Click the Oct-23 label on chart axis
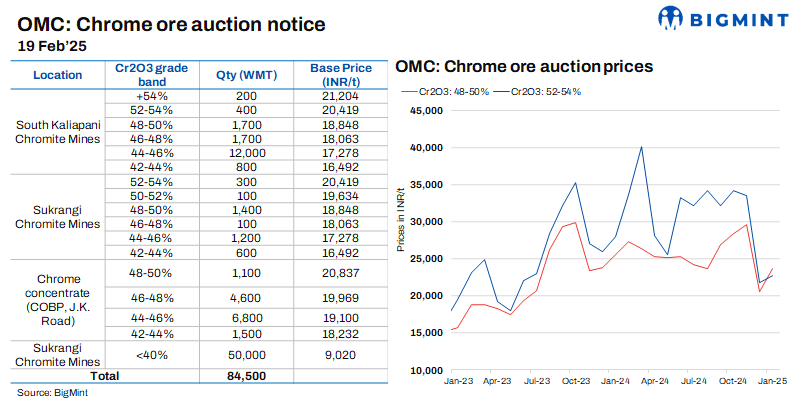 pyautogui.click(x=577, y=381)
